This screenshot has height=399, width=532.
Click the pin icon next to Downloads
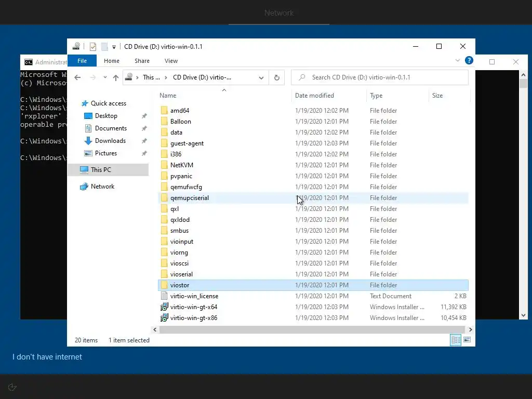click(x=144, y=141)
